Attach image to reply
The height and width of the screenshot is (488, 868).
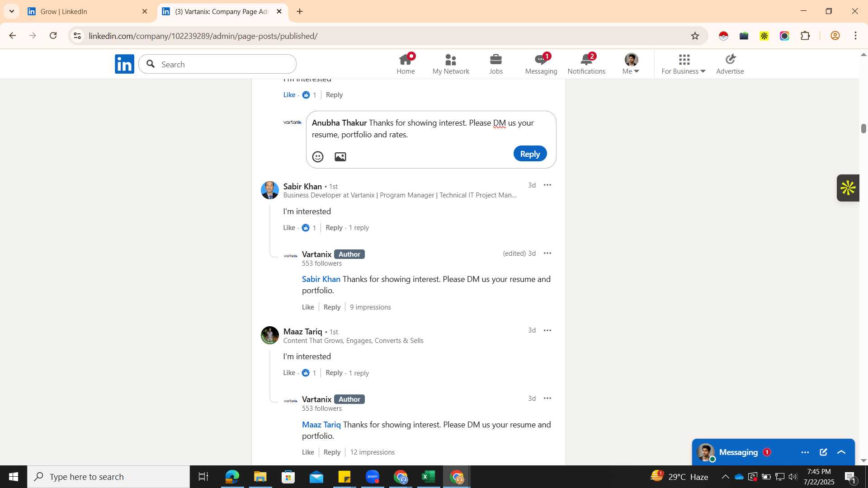(x=340, y=157)
